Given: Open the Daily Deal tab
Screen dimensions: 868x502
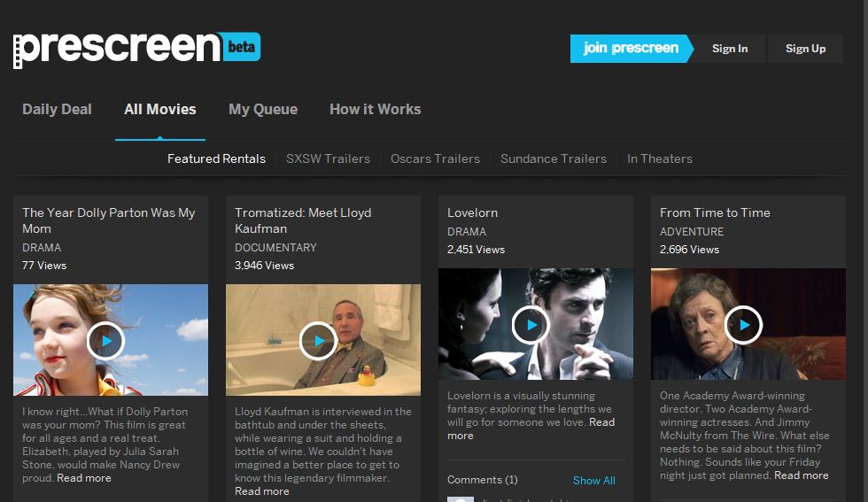Looking at the screenshot, I should [x=57, y=109].
